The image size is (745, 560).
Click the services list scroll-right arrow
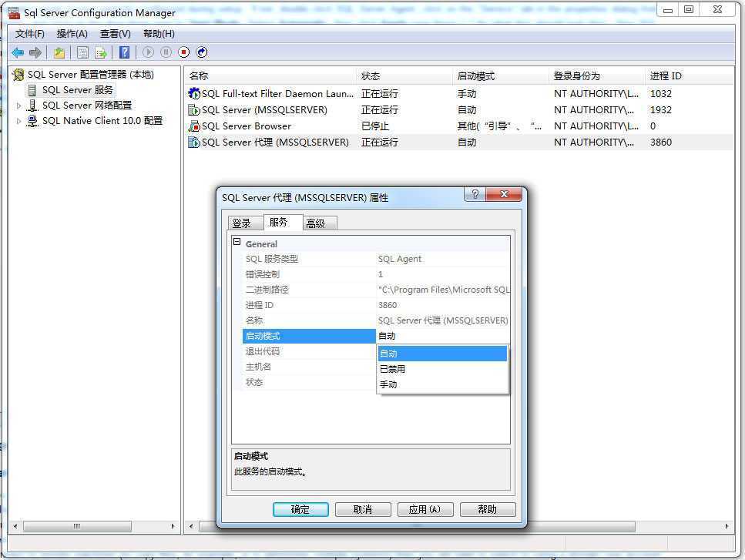pyautogui.click(x=727, y=526)
